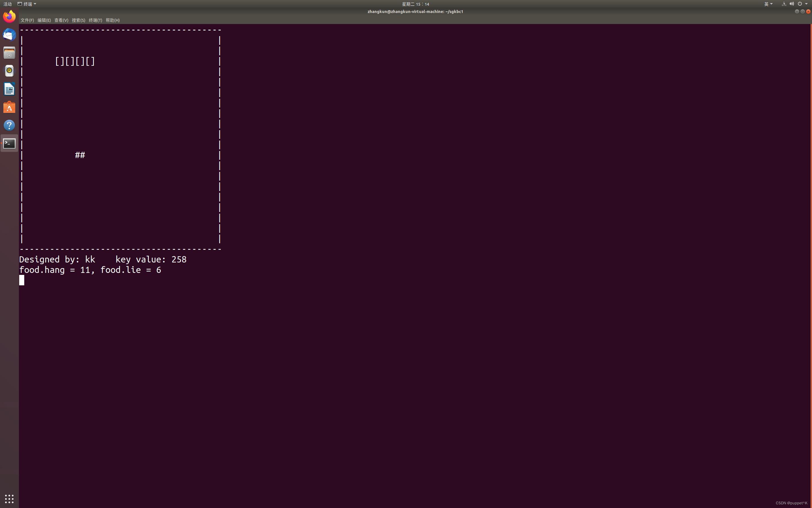Image resolution: width=812 pixels, height=508 pixels.
Task: Open the Help question-mark icon
Action: (9, 125)
